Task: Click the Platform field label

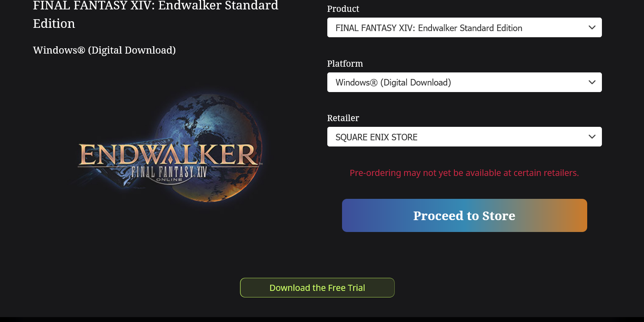Action: click(x=345, y=63)
